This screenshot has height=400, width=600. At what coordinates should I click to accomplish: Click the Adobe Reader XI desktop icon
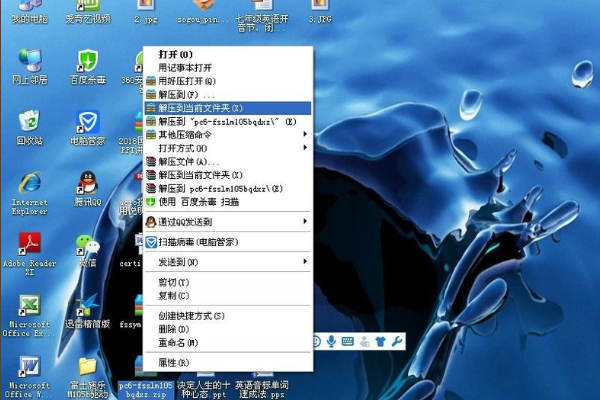(x=30, y=243)
